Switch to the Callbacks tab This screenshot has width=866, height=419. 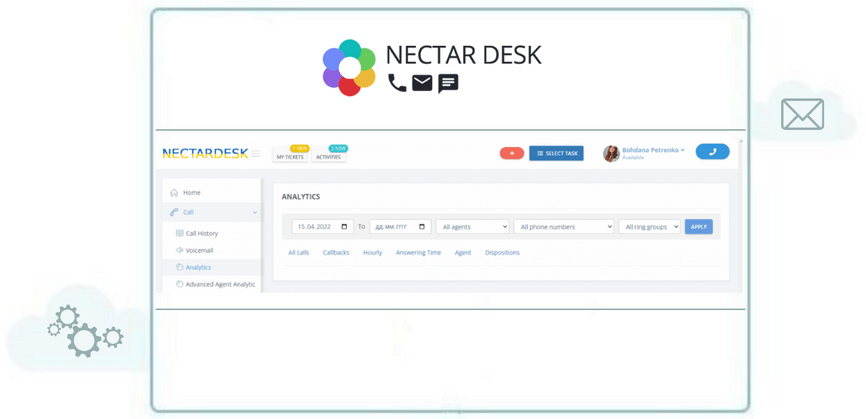click(336, 253)
